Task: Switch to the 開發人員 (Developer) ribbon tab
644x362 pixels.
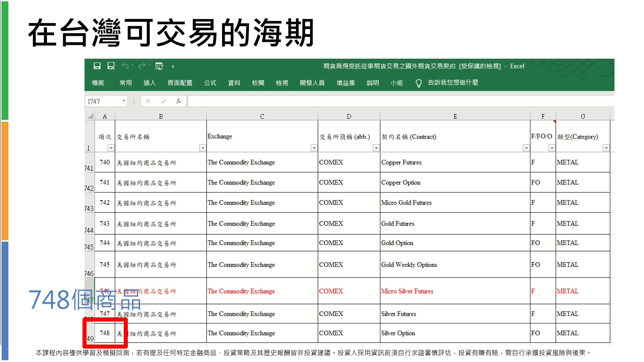Action: coord(312,83)
